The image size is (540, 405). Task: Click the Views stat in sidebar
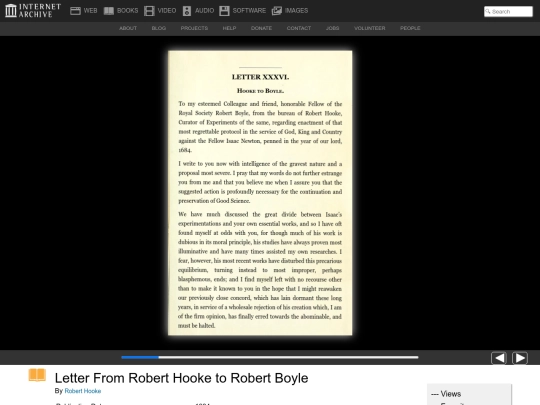(446, 394)
